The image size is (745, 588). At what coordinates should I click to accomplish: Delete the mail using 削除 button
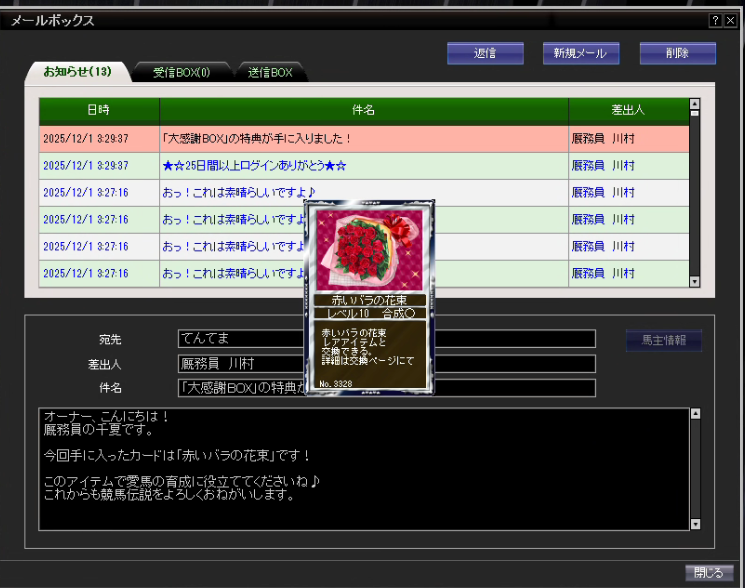coord(677,53)
